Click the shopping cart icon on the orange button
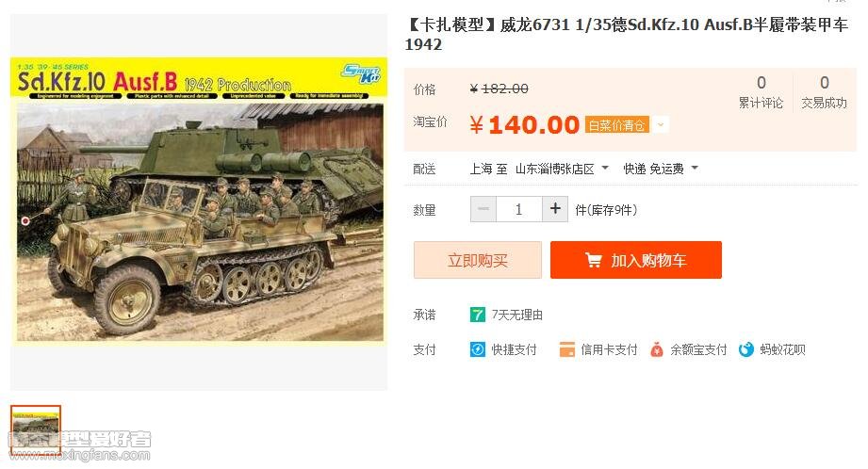The width and height of the screenshot is (868, 469). coord(594,260)
